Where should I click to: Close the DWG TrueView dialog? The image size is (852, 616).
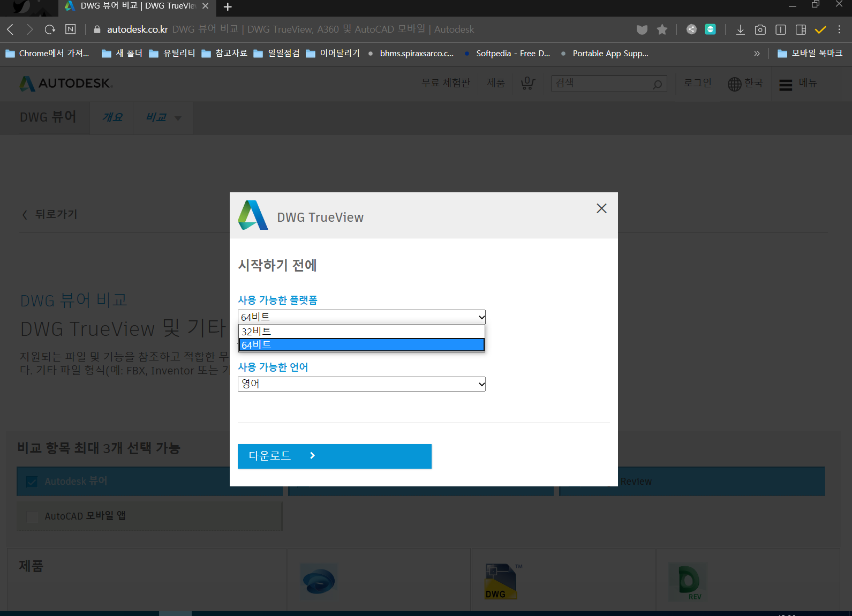(601, 208)
